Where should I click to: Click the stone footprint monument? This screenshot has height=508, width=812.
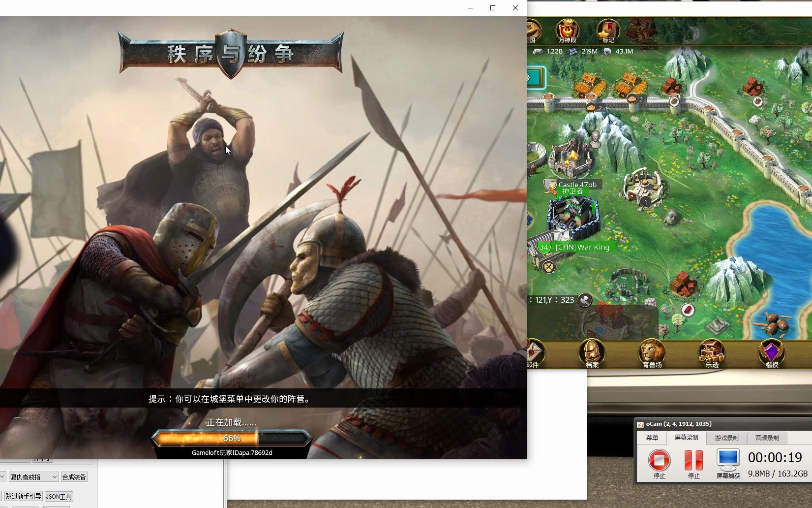718,325
